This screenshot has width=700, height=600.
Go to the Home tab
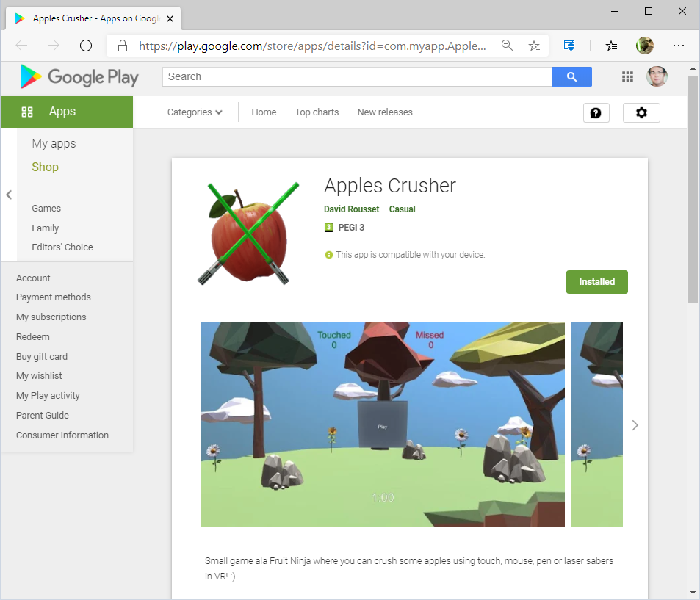click(264, 112)
